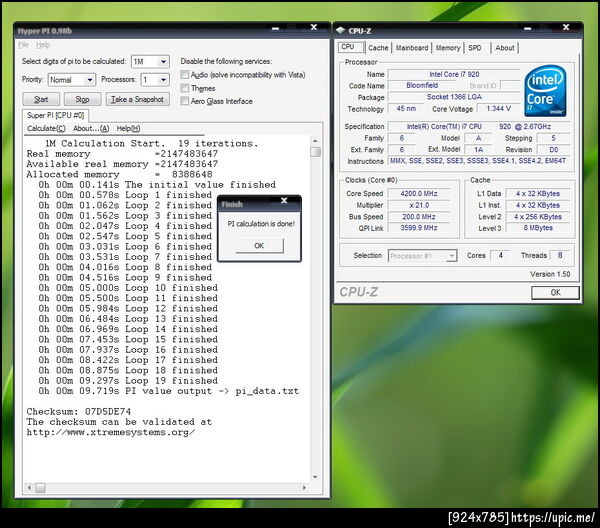Click the Level 3 cache value 8 MBytes
This screenshot has height=528, width=600.
[x=538, y=228]
